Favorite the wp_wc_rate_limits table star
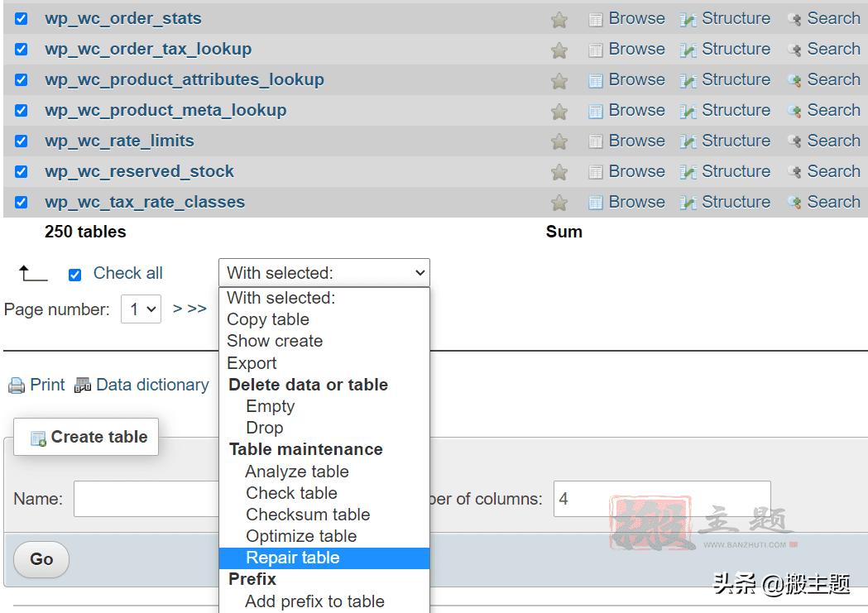The width and height of the screenshot is (868, 613). pyautogui.click(x=559, y=142)
